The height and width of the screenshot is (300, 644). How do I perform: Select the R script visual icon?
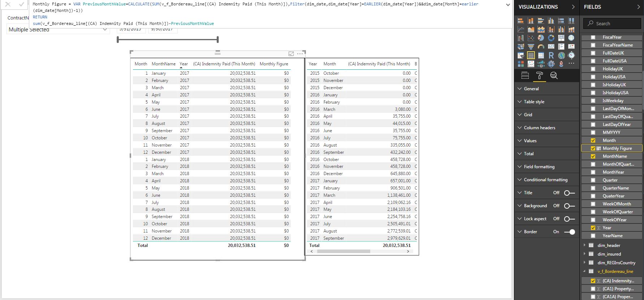pyautogui.click(x=551, y=55)
